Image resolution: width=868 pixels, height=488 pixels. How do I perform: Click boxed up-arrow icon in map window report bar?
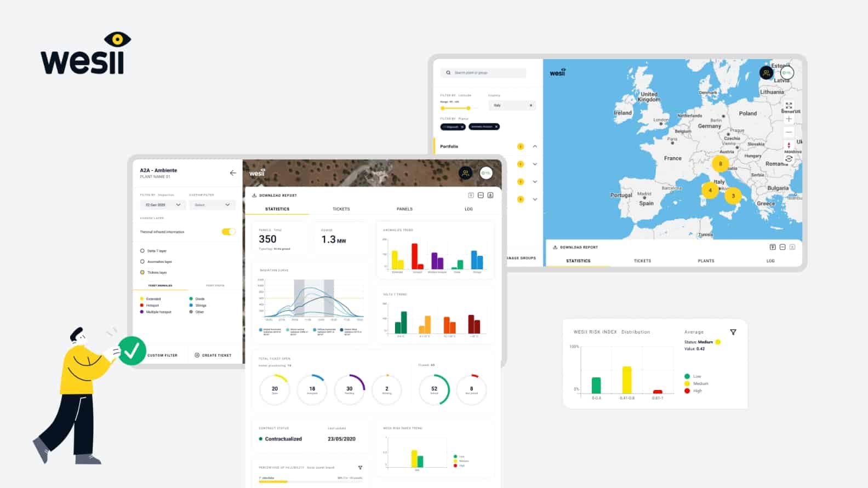pyautogui.click(x=773, y=248)
